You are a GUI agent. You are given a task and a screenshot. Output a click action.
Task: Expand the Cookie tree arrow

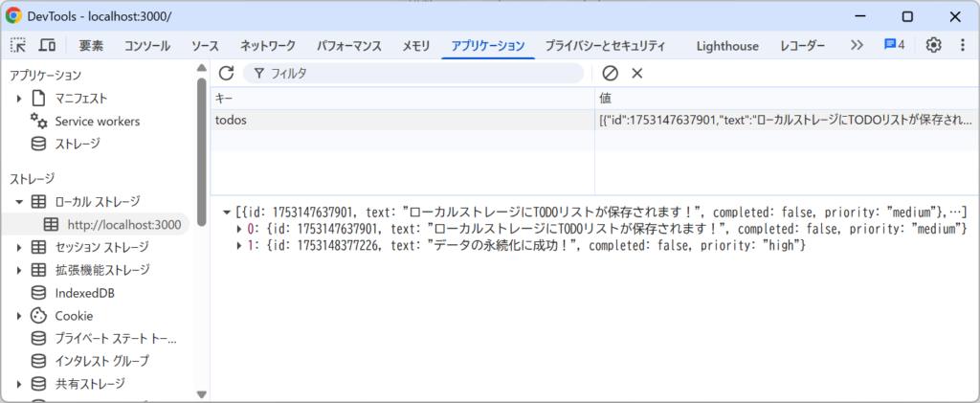19,316
